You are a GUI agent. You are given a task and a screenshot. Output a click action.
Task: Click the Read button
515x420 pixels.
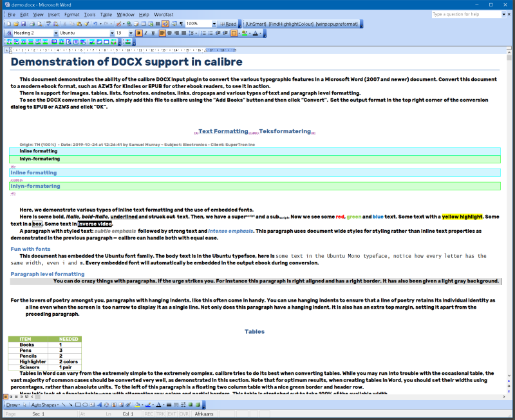(x=228, y=24)
